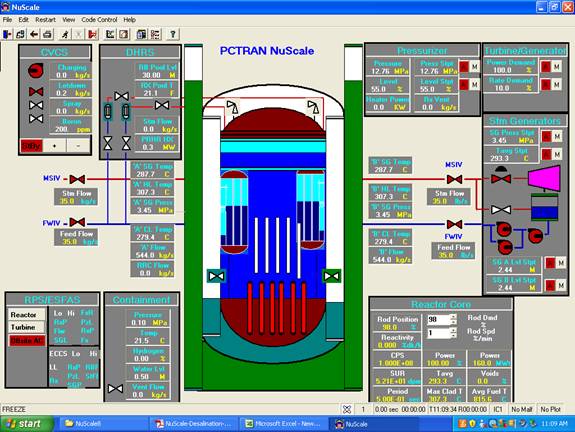This screenshot has height=432, width=575.
Task: Set Level Stpt to Manual (M)
Action: 475,85
